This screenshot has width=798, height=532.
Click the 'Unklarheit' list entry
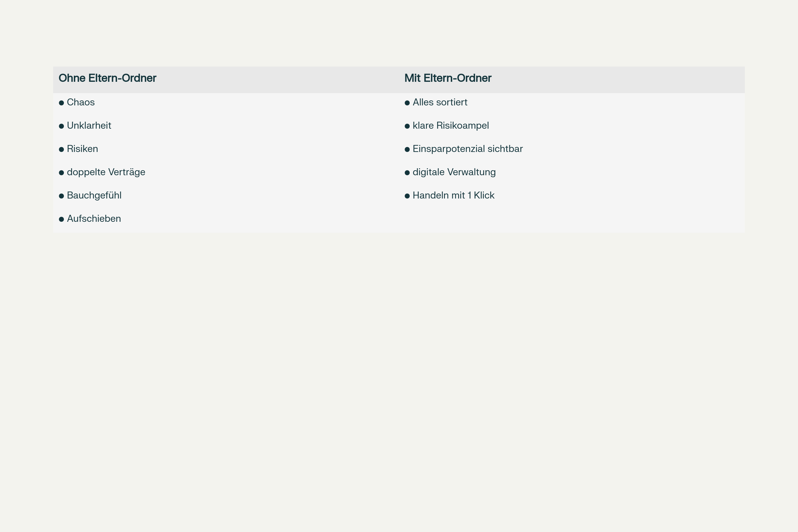(89, 126)
